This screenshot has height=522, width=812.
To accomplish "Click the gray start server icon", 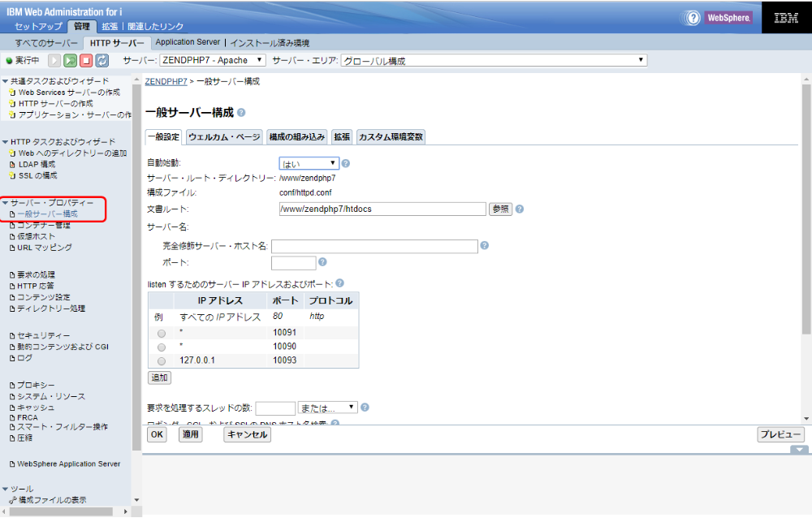I will click(54, 61).
